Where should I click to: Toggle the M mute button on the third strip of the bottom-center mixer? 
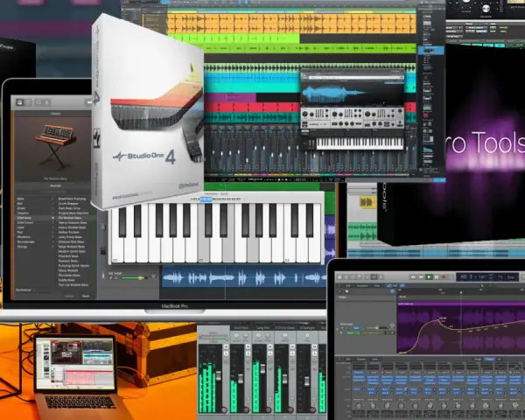point(270,346)
